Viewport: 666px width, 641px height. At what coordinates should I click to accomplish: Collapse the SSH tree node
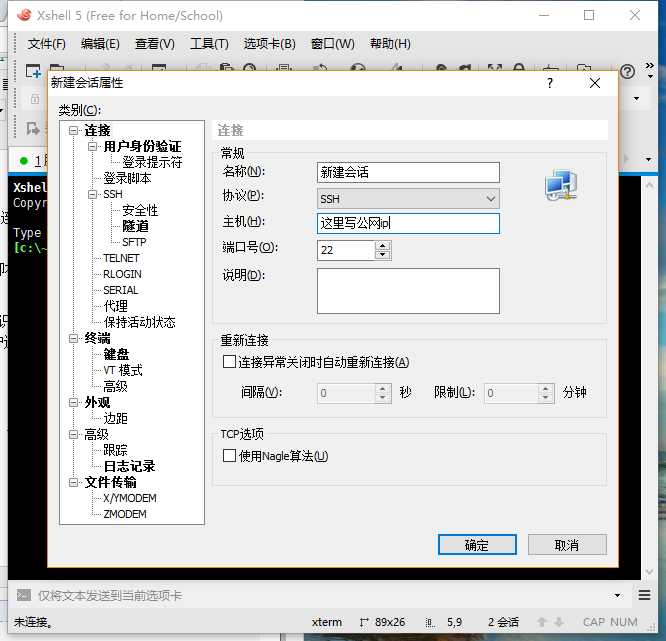point(92,194)
